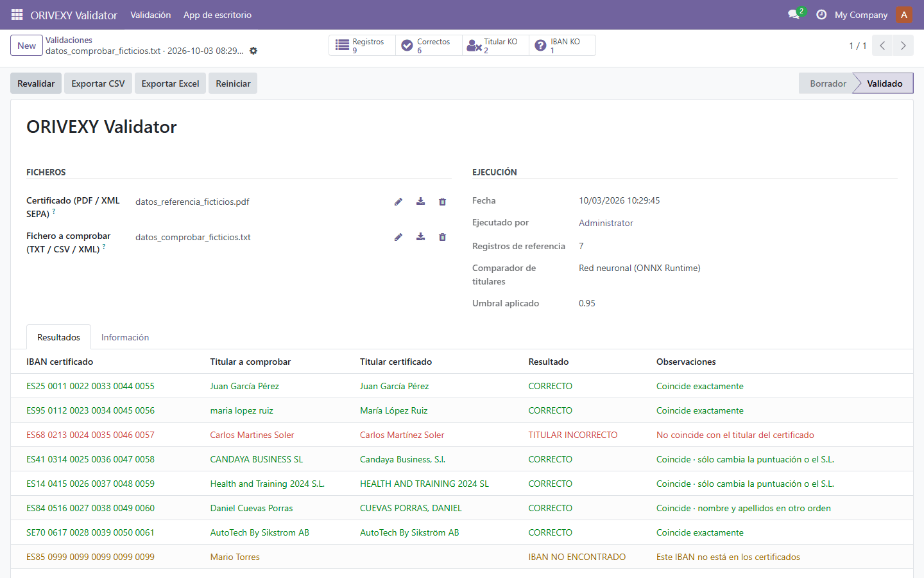Download datos_comprobar_ficticios.txt file
924x578 pixels.
tap(420, 237)
